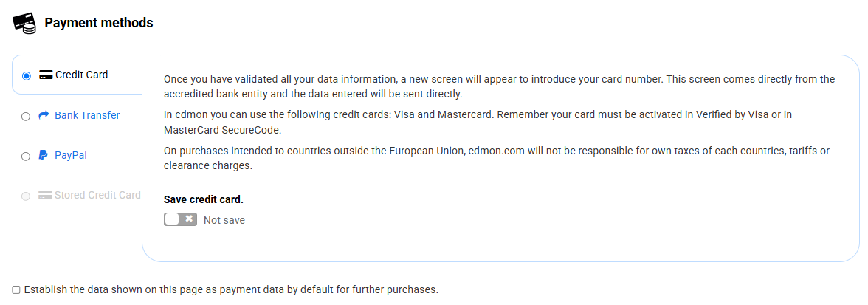Click the "Save credit card." heading
Screen dimensions: 868x305
click(203, 199)
